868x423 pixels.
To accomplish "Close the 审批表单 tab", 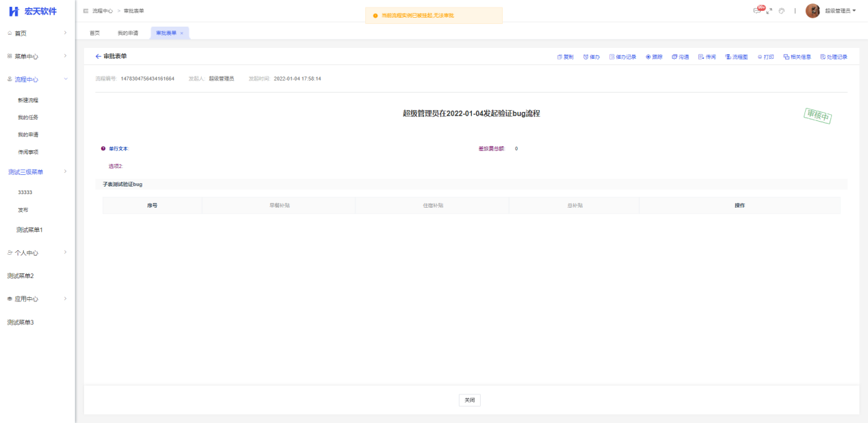I will 181,33.
